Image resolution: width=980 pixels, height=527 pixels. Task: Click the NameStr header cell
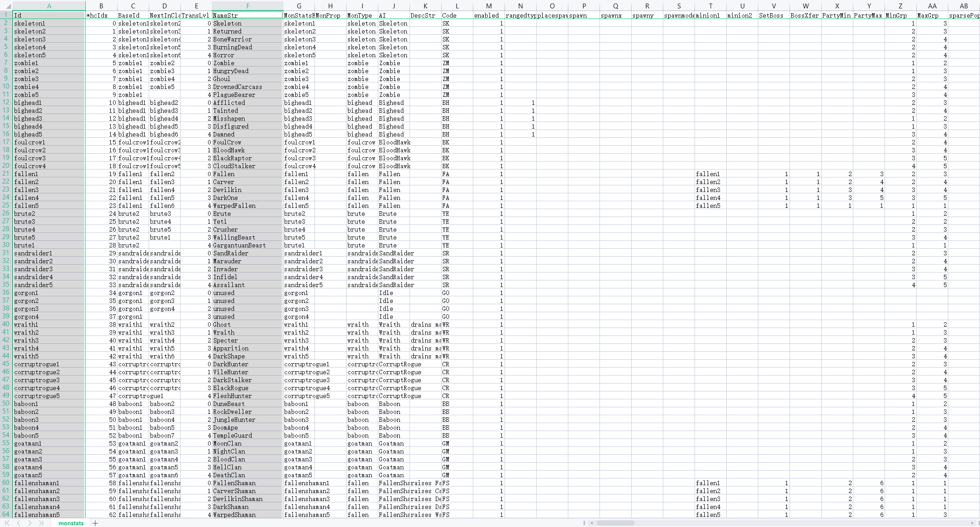click(248, 15)
